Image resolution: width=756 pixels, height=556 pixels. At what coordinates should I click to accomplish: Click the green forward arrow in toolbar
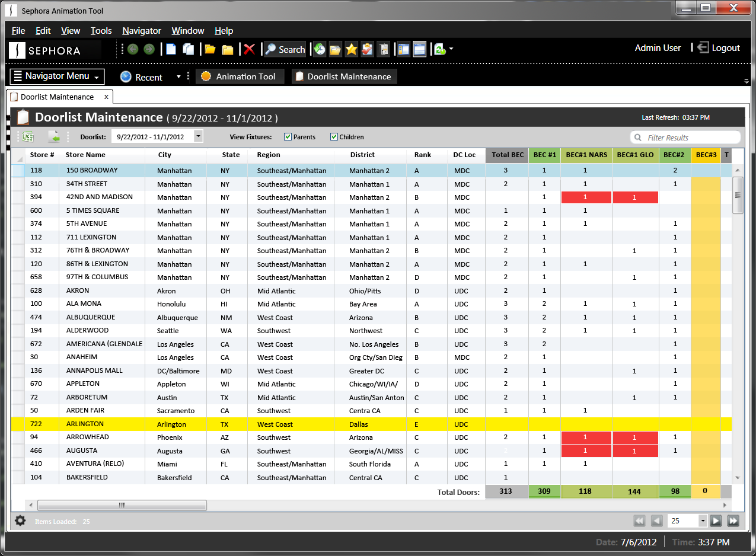(x=149, y=49)
